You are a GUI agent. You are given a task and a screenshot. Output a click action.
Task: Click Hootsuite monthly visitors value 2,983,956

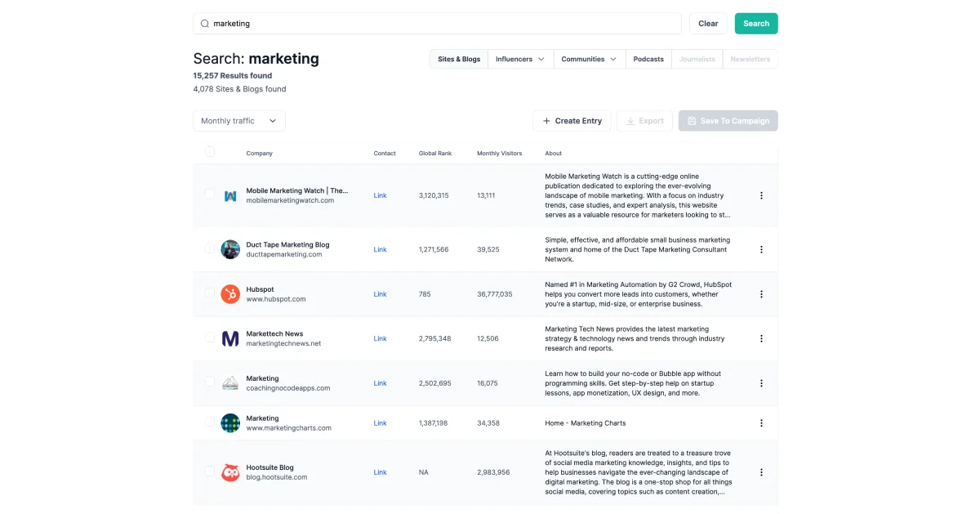pyautogui.click(x=493, y=472)
